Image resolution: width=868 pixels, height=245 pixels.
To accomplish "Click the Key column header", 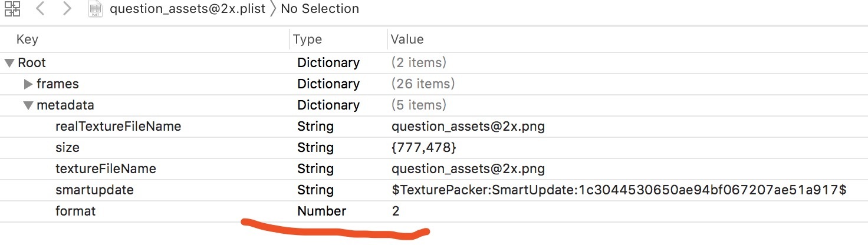I will pyautogui.click(x=27, y=39).
